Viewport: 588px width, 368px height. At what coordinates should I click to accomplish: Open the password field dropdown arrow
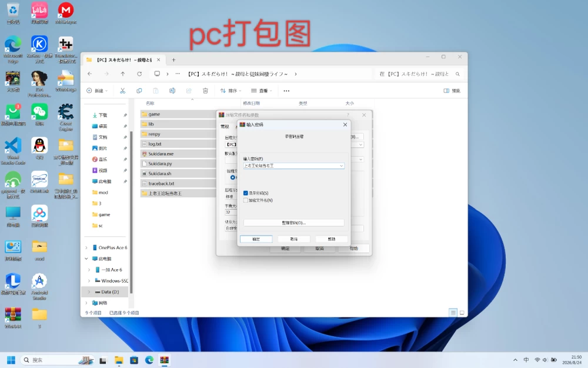coord(341,165)
